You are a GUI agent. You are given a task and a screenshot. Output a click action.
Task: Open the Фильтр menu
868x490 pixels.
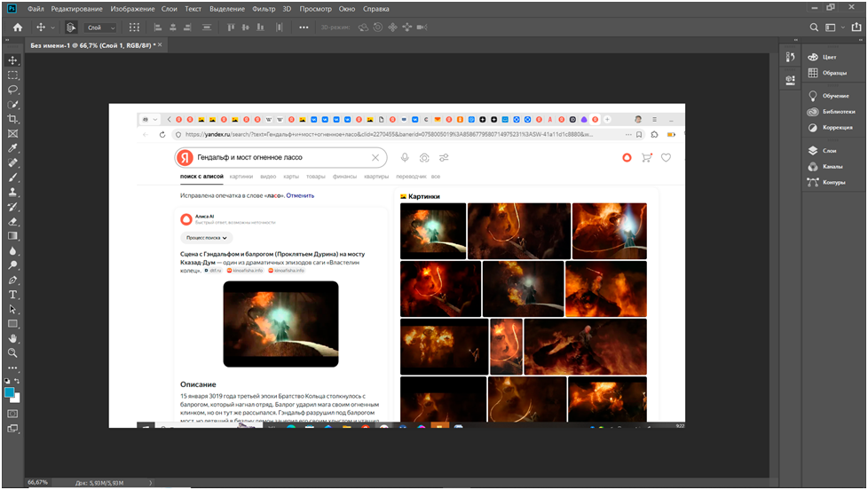coord(264,9)
